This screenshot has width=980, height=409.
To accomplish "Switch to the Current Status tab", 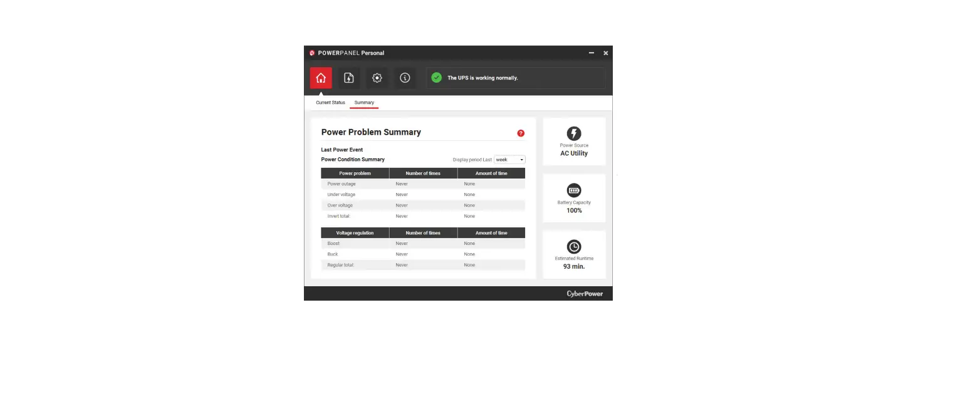I will (330, 102).
